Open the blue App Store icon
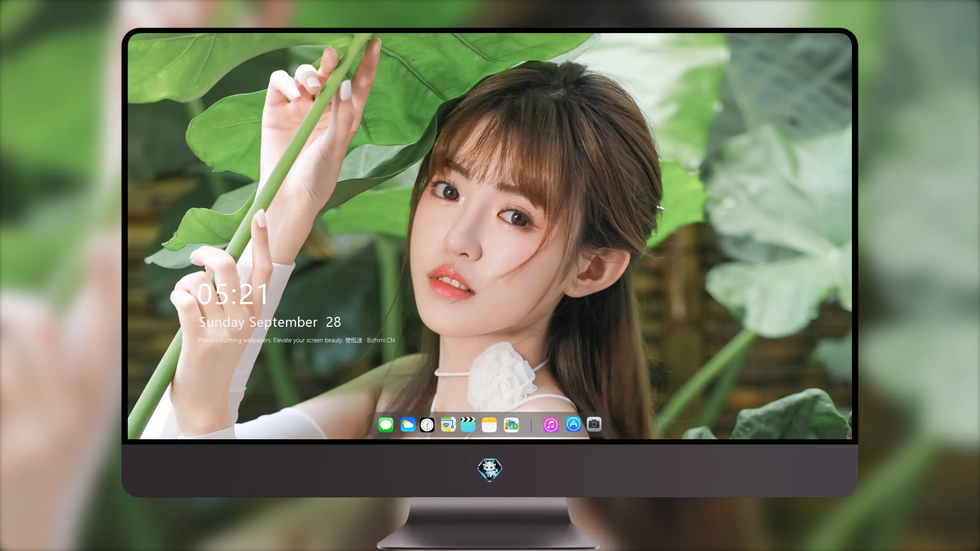 [573, 424]
